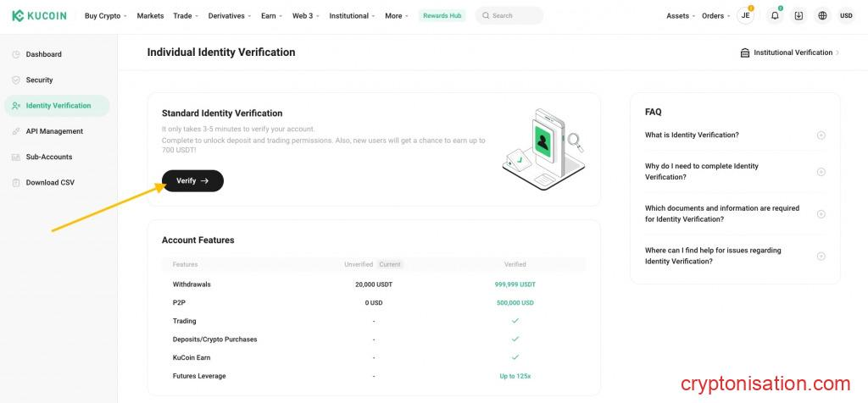
Task: Open the Assets dropdown
Action: coord(680,15)
